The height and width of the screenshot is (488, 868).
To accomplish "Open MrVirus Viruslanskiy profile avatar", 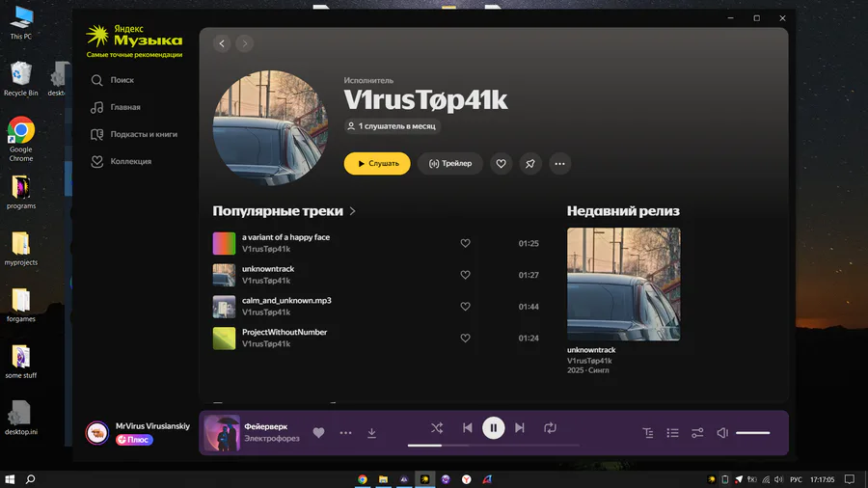I will click(96, 433).
